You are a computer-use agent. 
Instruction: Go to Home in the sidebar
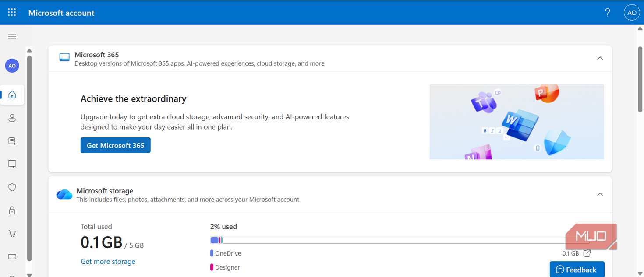12,95
